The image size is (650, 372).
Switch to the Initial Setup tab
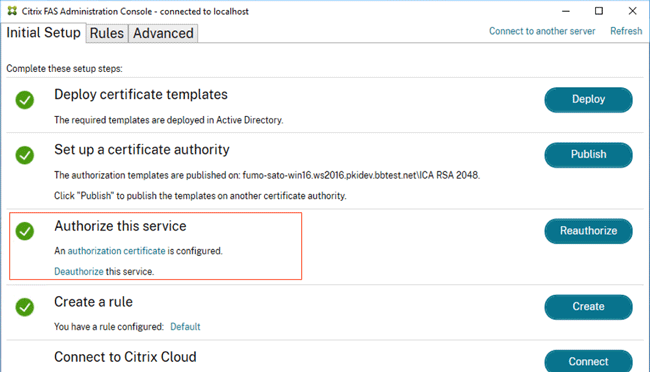click(43, 33)
